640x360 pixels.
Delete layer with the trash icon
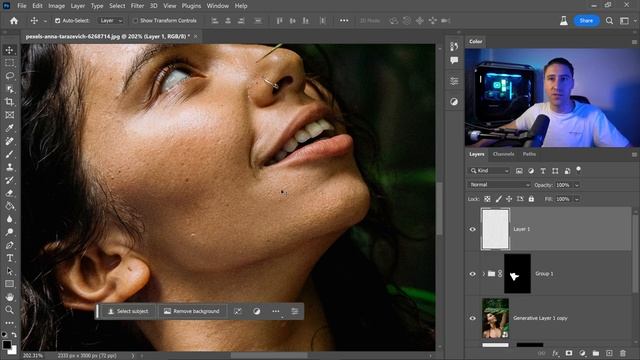623,353
